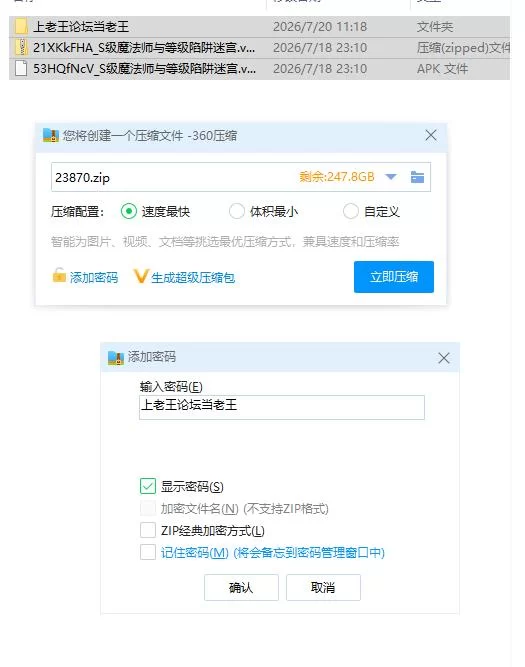
Task: Select the 速度最快 radio option
Action: (128, 211)
